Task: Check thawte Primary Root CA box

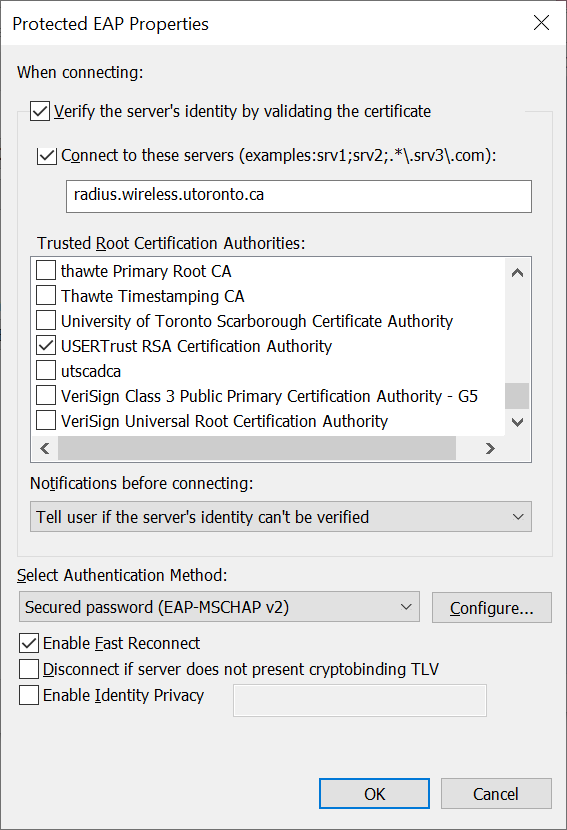Action: [46, 270]
